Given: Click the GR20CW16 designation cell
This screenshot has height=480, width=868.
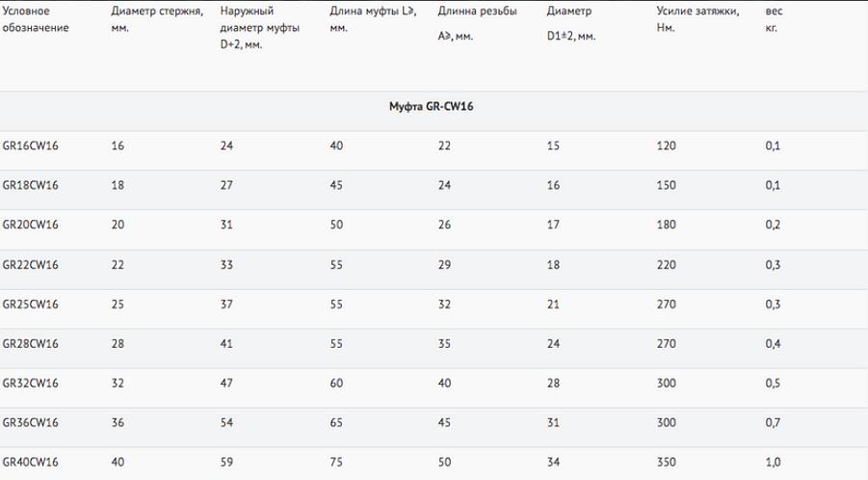Looking at the screenshot, I should pos(31,224).
